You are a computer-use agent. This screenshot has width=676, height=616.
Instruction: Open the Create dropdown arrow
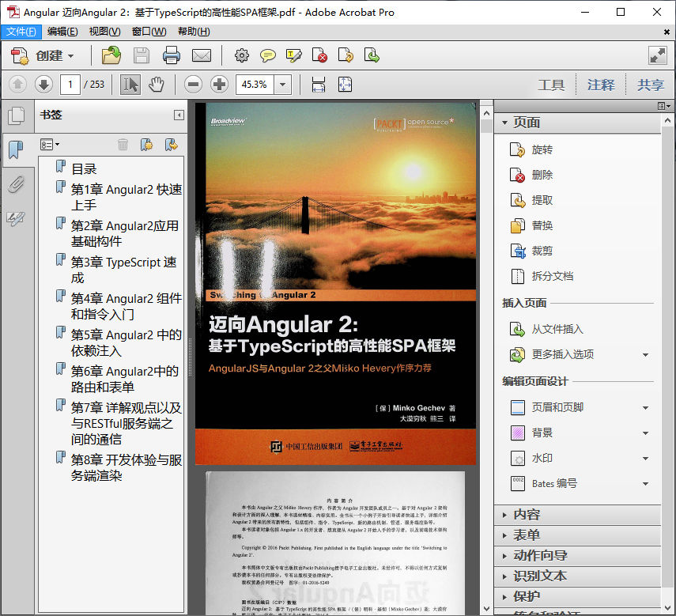point(70,56)
